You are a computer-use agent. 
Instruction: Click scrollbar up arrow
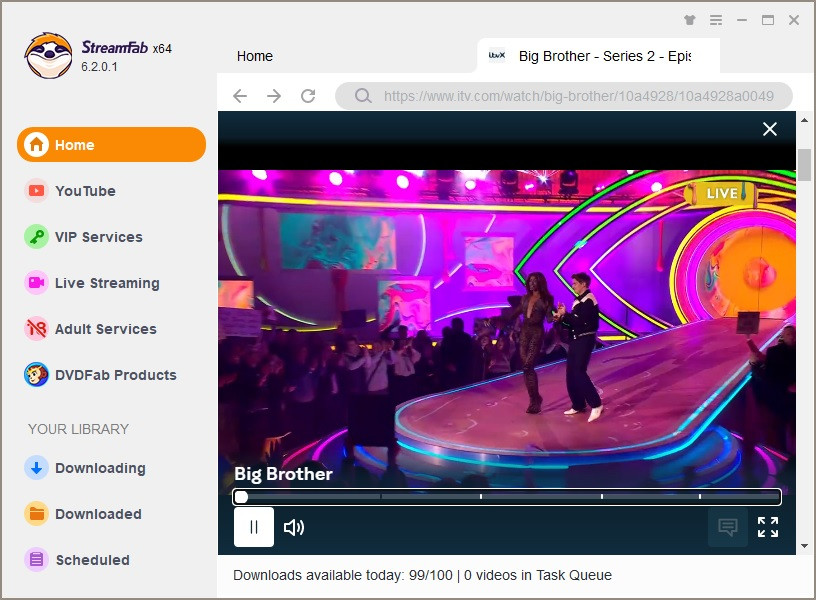tap(805, 121)
